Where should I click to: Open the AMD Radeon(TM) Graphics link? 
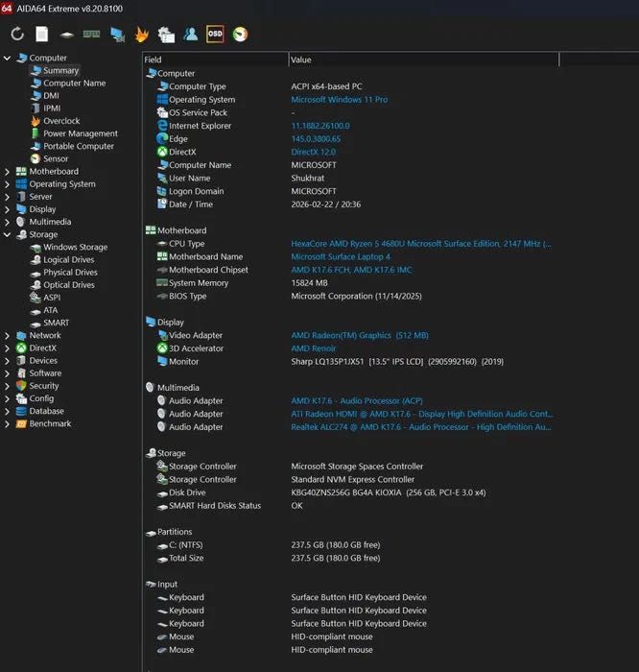[360, 335]
